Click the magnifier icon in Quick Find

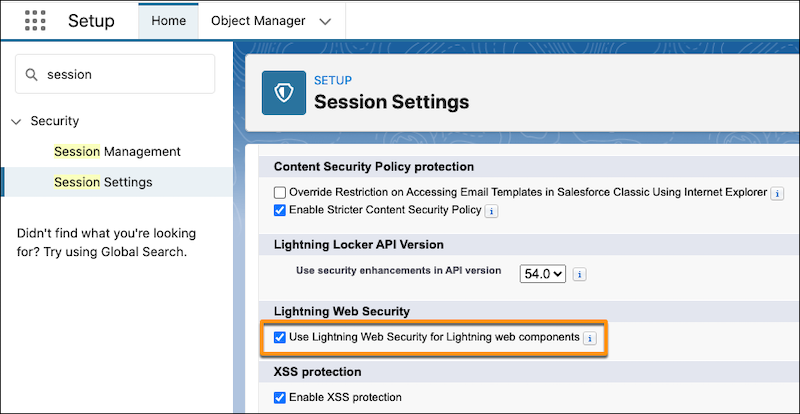click(x=32, y=74)
